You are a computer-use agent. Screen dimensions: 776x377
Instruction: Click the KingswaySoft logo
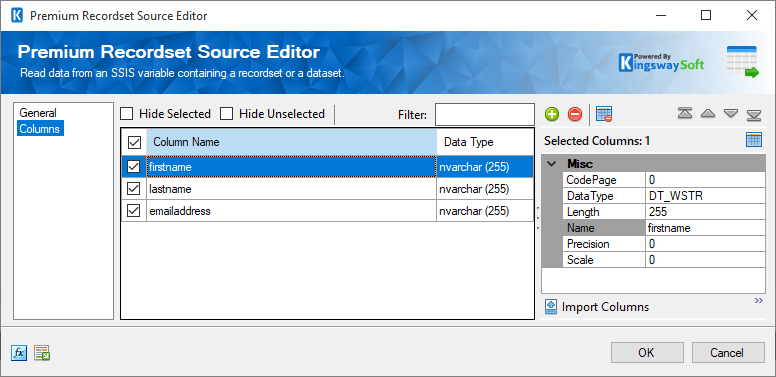click(x=662, y=62)
